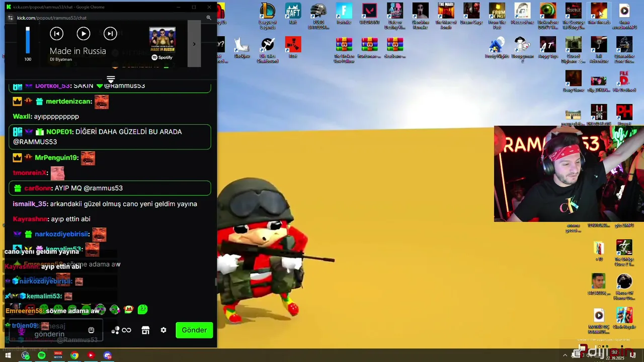Open Voicemeeter from the taskbar
Screen dimensions: 644x362
(58, 355)
